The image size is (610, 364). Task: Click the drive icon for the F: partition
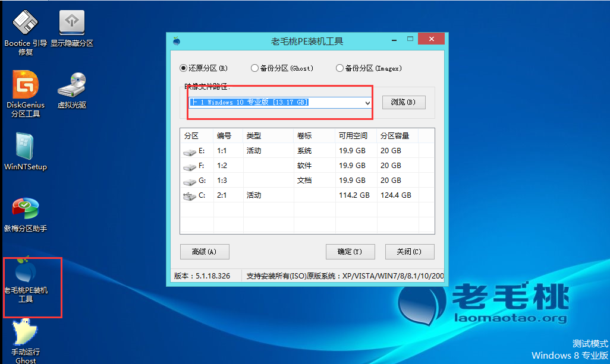(190, 167)
